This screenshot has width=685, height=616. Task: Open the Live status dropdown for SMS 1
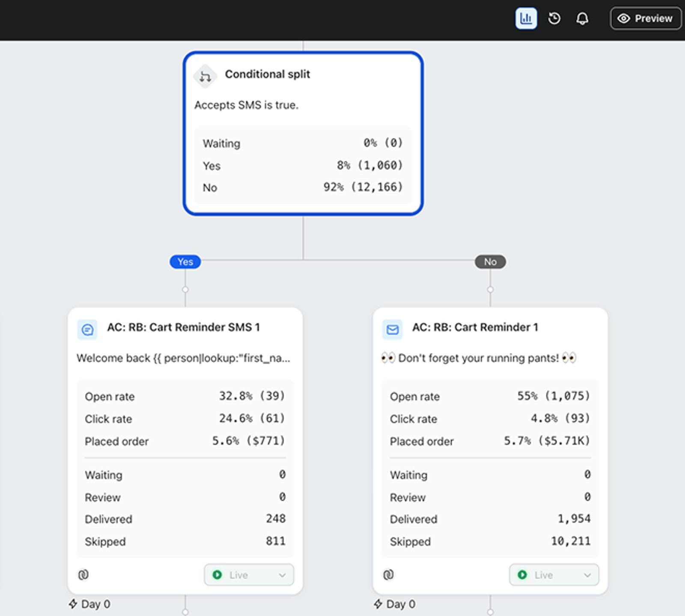pos(249,575)
